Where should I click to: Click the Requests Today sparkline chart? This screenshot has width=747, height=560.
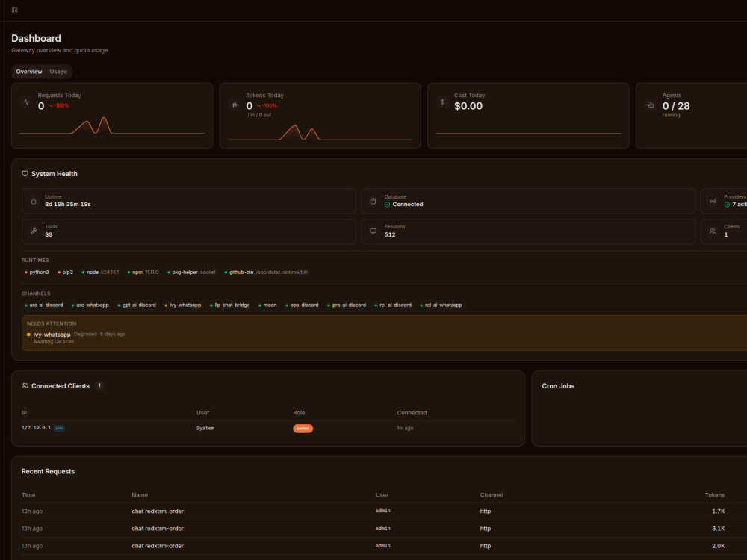click(x=113, y=125)
